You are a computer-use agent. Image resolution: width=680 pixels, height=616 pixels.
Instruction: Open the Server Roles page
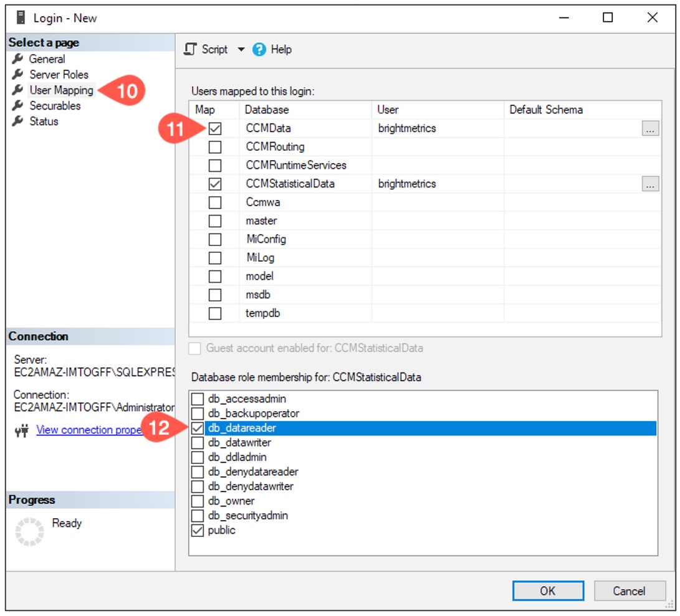point(59,74)
